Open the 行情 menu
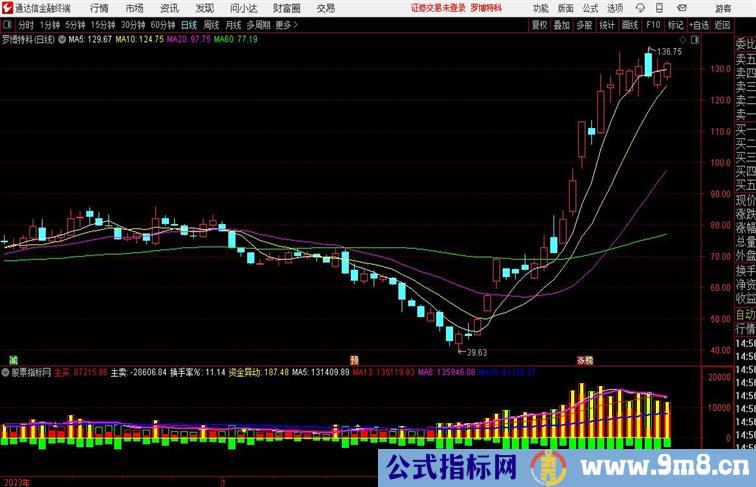This screenshot has height=487, width=756. pos(99,8)
